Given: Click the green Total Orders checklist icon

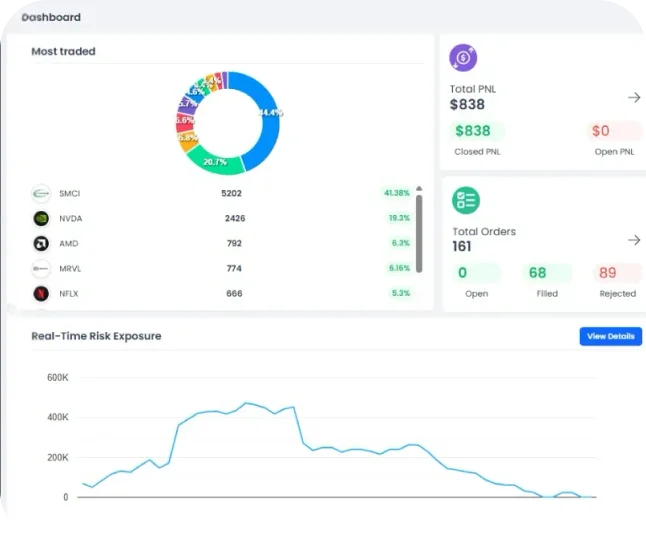Looking at the screenshot, I should point(465,200).
